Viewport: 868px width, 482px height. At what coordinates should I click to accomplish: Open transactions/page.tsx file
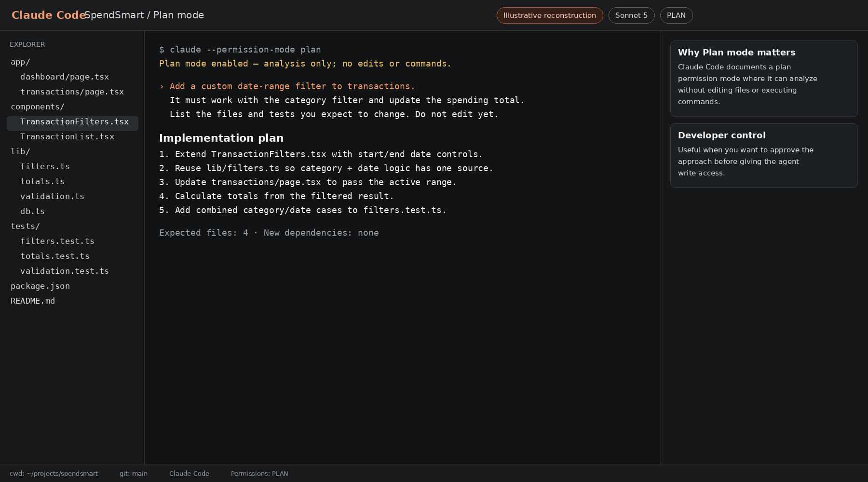click(x=72, y=92)
